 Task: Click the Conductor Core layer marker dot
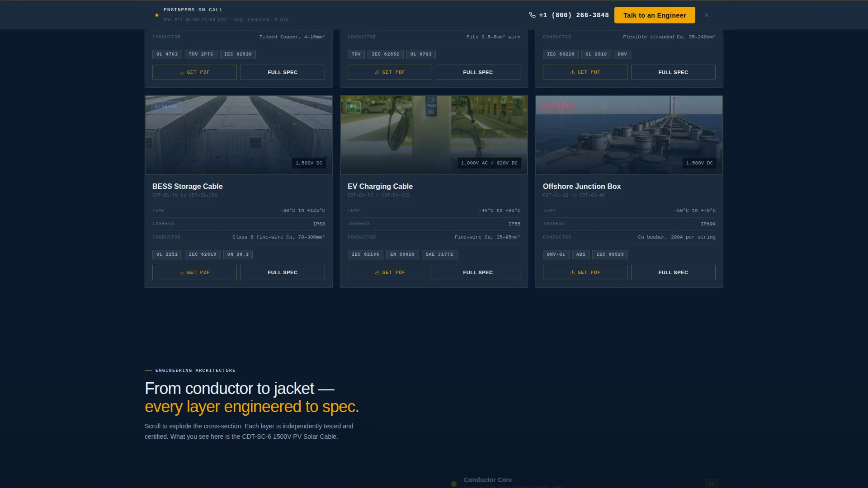coord(454,484)
